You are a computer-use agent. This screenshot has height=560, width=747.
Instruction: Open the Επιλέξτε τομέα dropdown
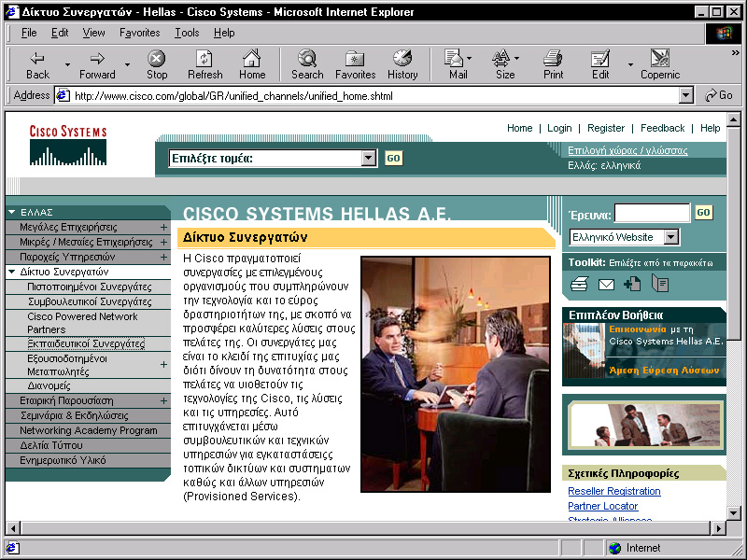point(369,158)
